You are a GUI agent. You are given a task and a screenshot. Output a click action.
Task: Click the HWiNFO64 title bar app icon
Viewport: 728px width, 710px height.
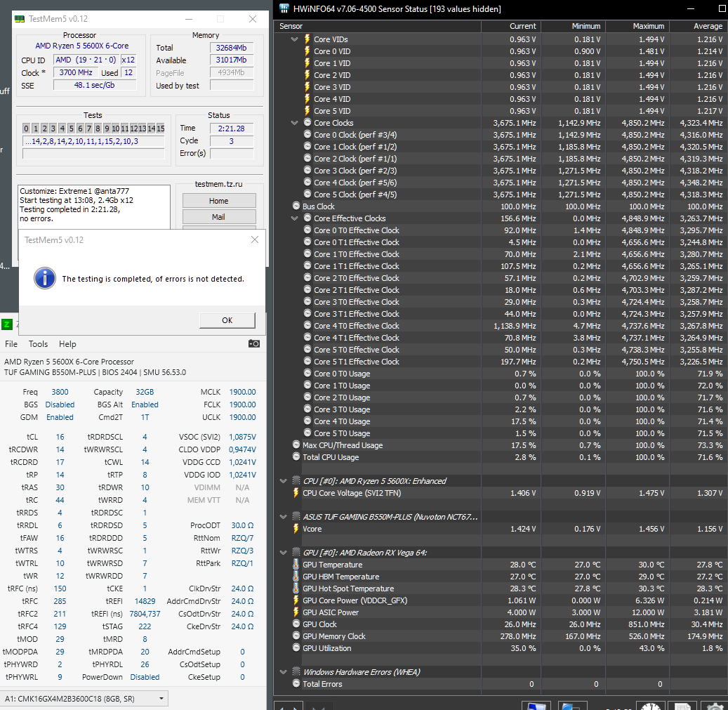(x=284, y=8)
